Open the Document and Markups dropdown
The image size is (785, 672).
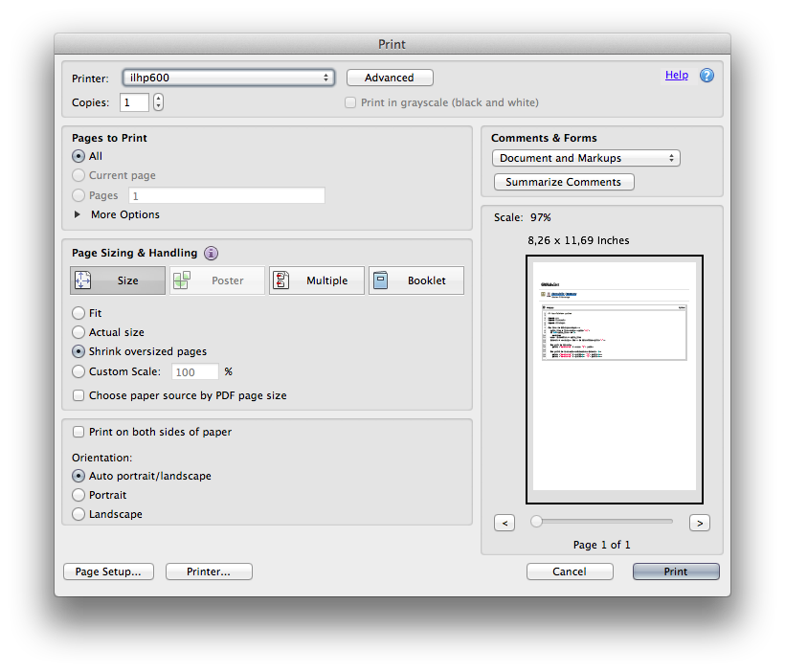tap(586, 158)
